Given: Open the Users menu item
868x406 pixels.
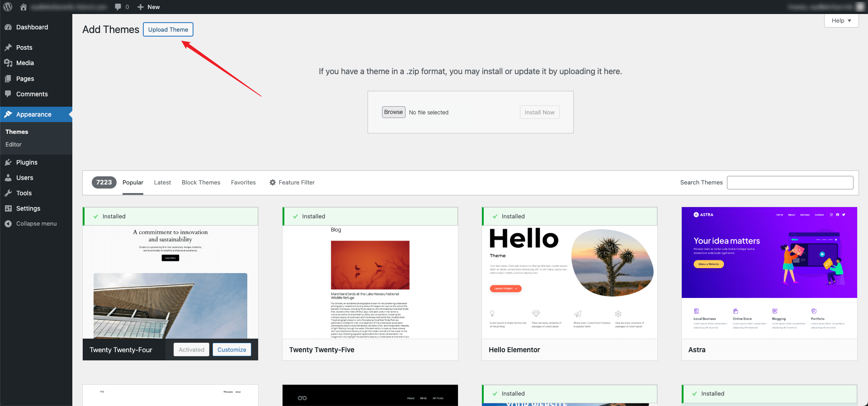Looking at the screenshot, I should click(x=25, y=178).
